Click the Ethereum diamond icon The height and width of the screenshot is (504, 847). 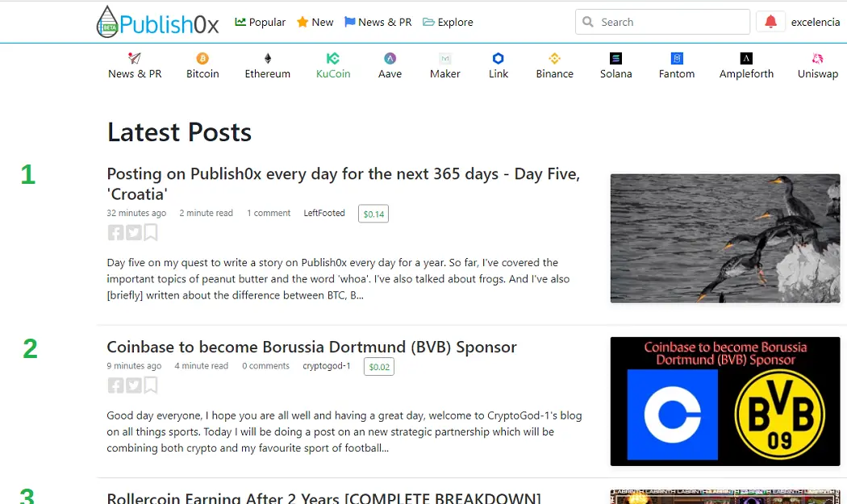pyautogui.click(x=267, y=58)
